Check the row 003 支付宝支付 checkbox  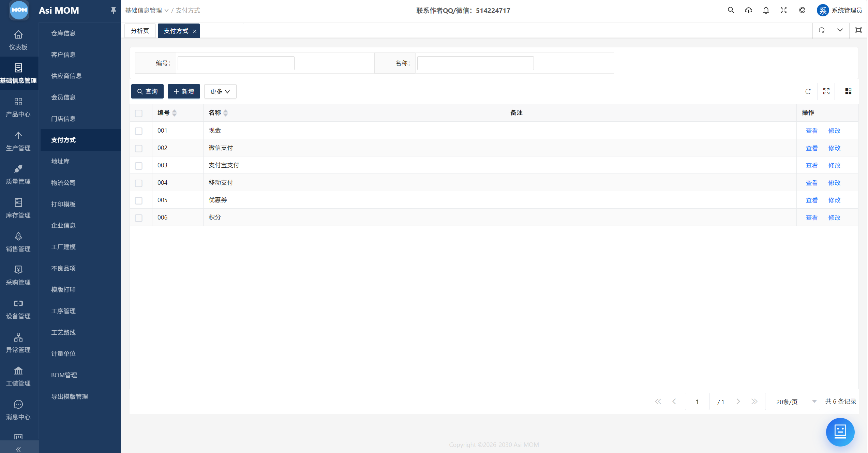pos(139,166)
